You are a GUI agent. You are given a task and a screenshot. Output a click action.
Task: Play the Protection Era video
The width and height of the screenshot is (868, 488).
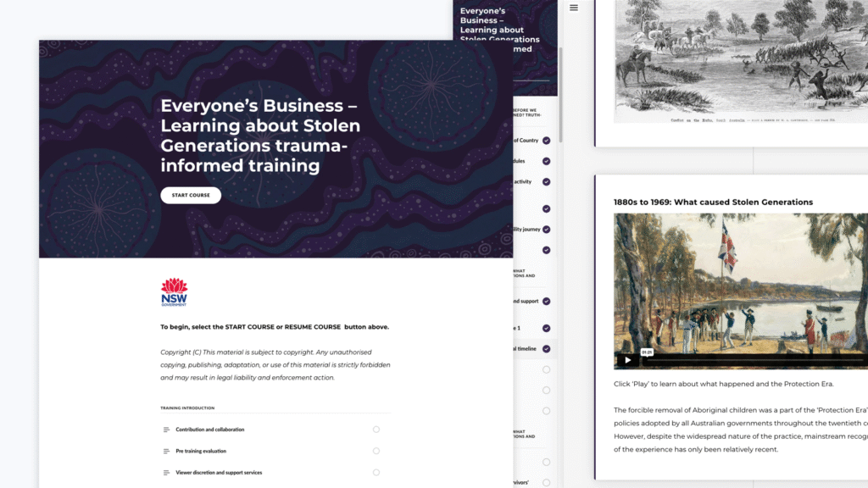(x=626, y=359)
